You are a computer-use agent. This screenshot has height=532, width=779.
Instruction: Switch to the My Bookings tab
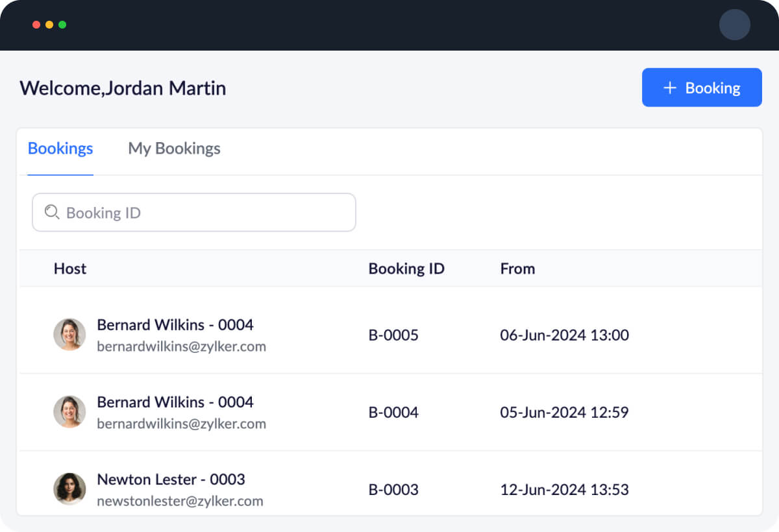(x=174, y=149)
